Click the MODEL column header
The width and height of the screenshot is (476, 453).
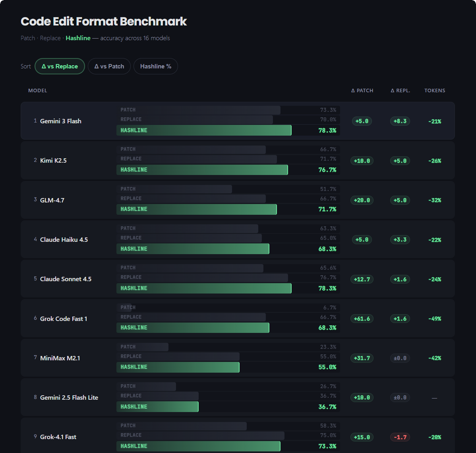pos(38,91)
